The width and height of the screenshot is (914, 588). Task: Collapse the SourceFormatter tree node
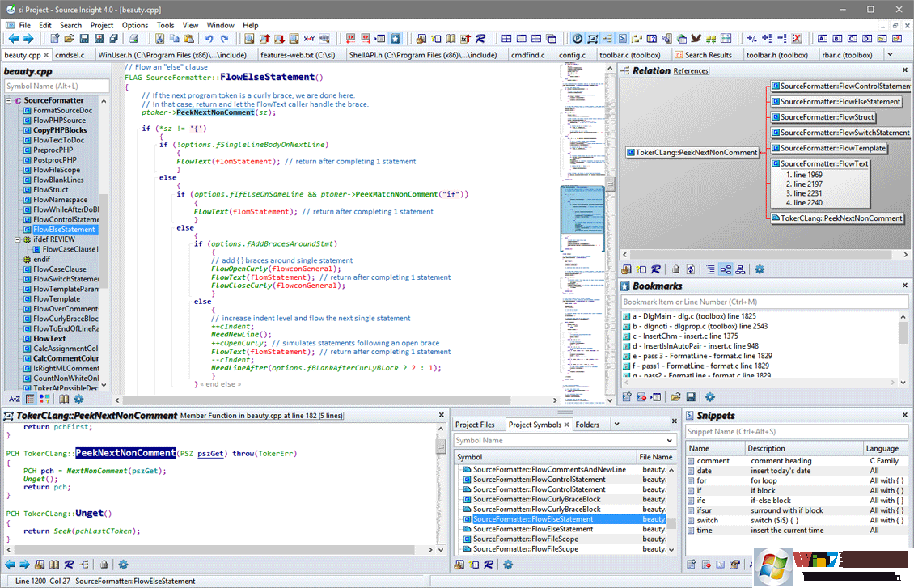coord(9,101)
